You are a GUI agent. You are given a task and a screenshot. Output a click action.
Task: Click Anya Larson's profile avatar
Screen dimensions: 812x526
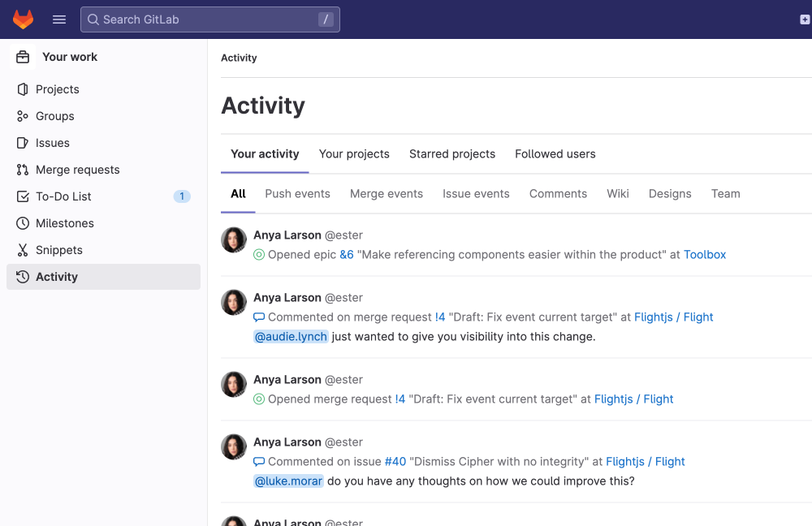tap(233, 239)
